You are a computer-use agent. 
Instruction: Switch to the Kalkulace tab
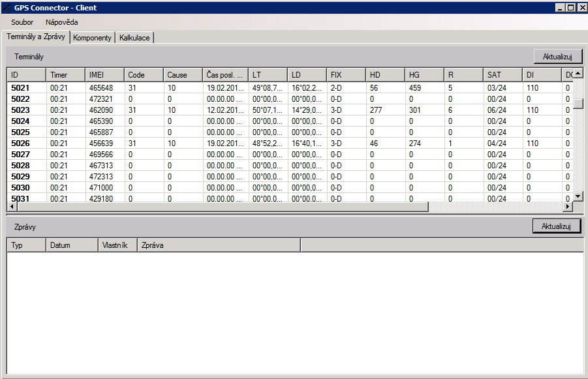[134, 38]
